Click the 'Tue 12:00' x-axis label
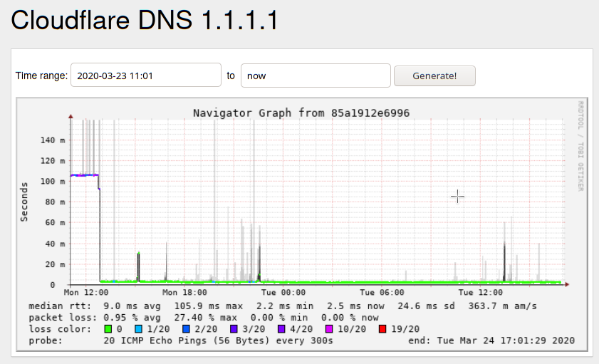The height and width of the screenshot is (364, 599). [x=481, y=293]
